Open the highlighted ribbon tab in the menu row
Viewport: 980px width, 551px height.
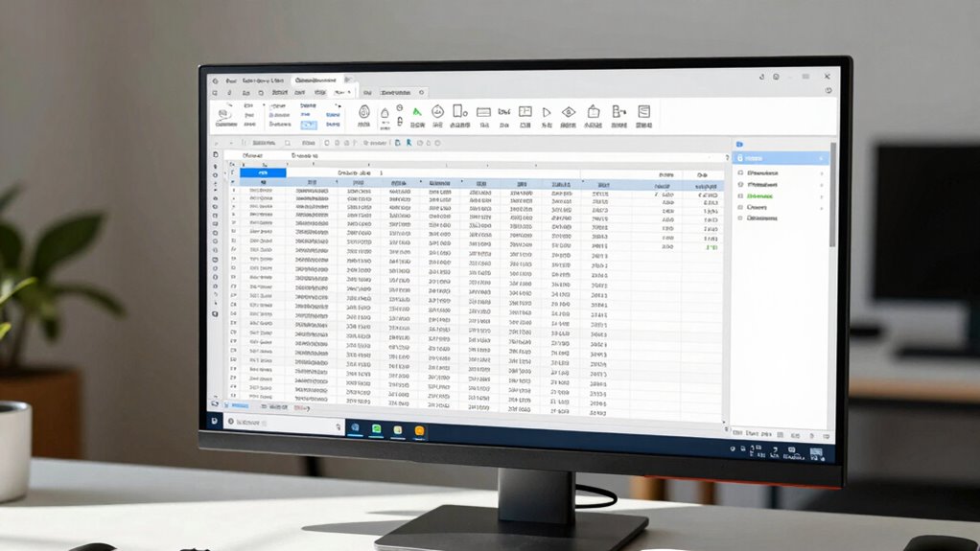[x=341, y=93]
